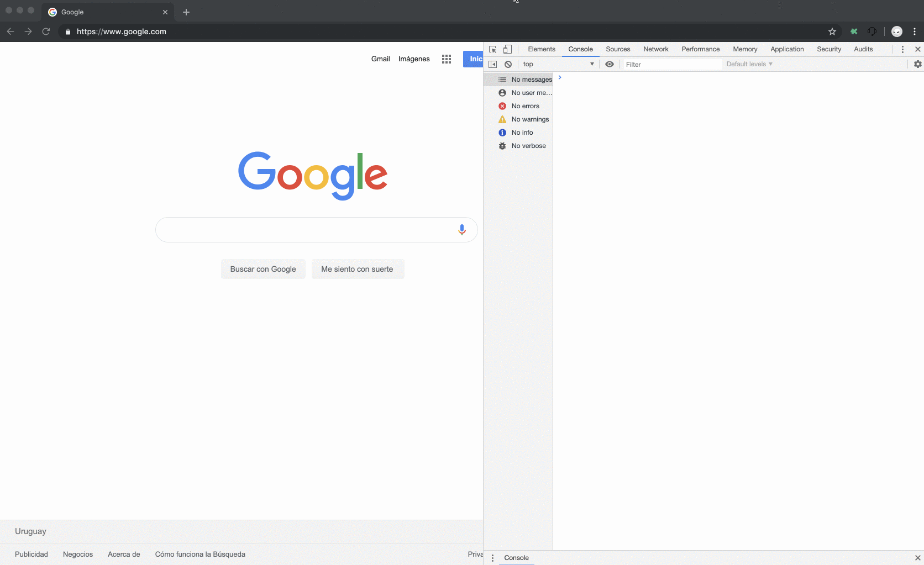Click the console Filter input

[x=672, y=64]
